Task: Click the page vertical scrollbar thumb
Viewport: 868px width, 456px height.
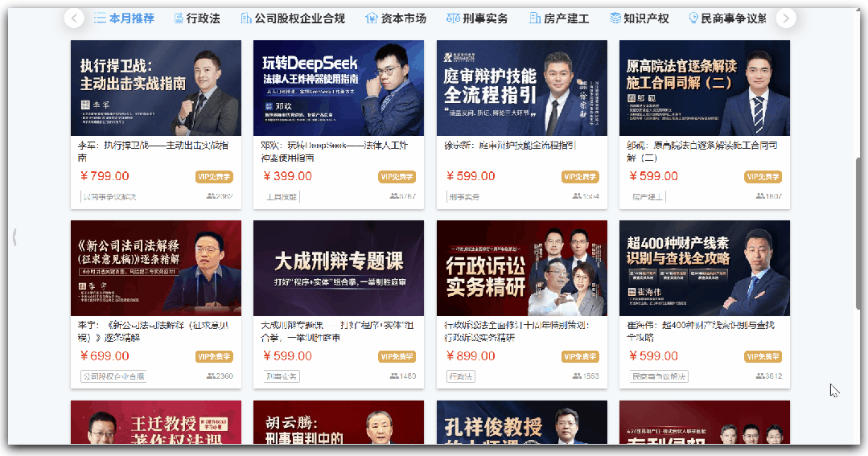Action: [x=858, y=232]
